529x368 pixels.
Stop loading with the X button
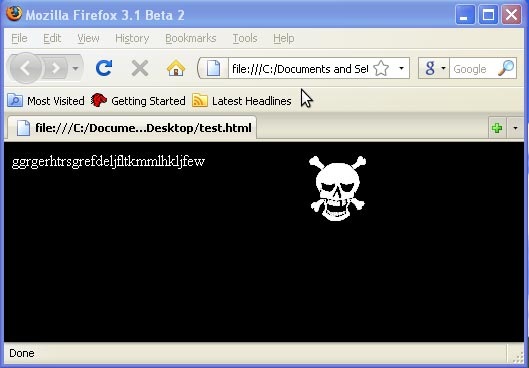pos(140,68)
